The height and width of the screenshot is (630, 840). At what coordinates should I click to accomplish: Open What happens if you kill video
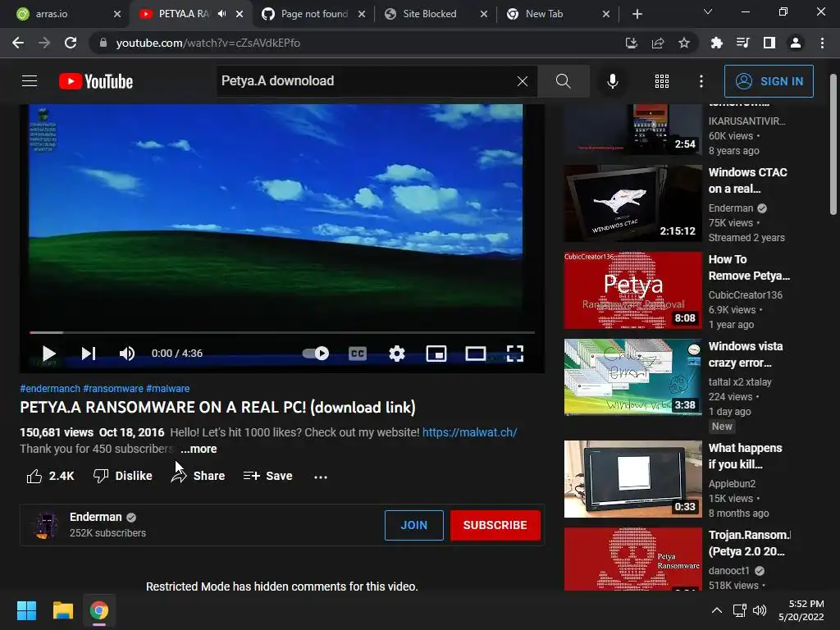point(632,479)
